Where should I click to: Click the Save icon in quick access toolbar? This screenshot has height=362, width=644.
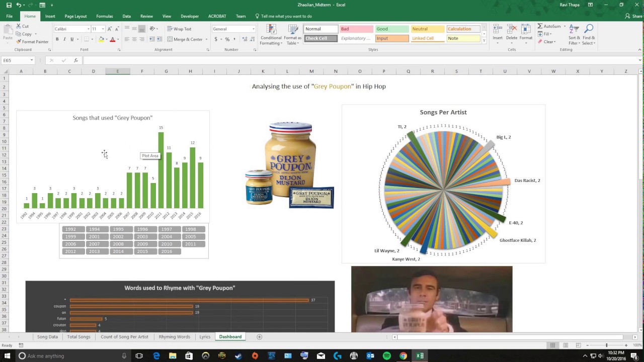click(9, 5)
